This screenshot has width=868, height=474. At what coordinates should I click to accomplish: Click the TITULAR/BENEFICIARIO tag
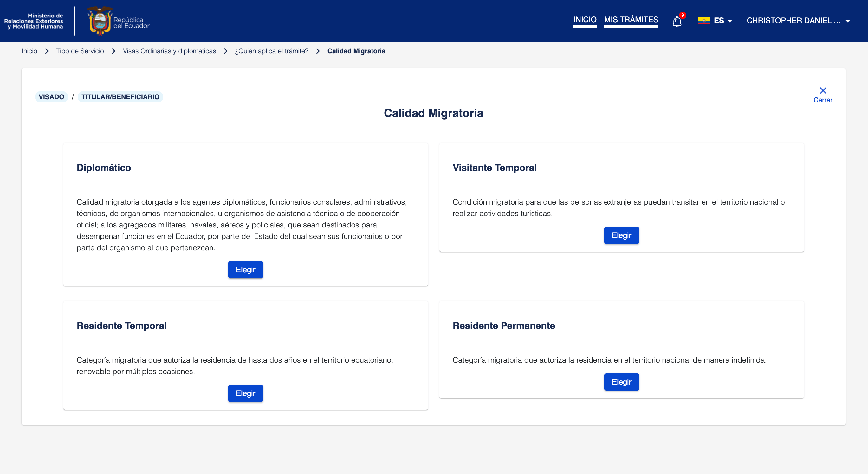click(x=120, y=97)
